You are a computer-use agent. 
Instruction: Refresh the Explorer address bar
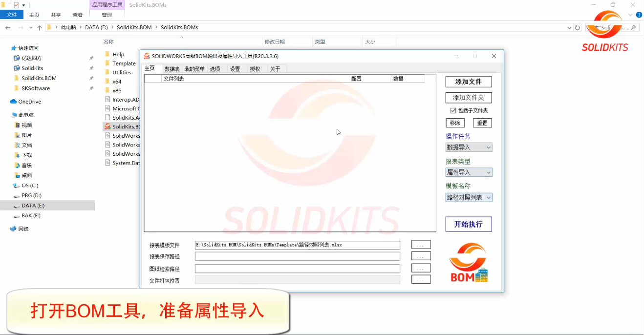coord(578,28)
